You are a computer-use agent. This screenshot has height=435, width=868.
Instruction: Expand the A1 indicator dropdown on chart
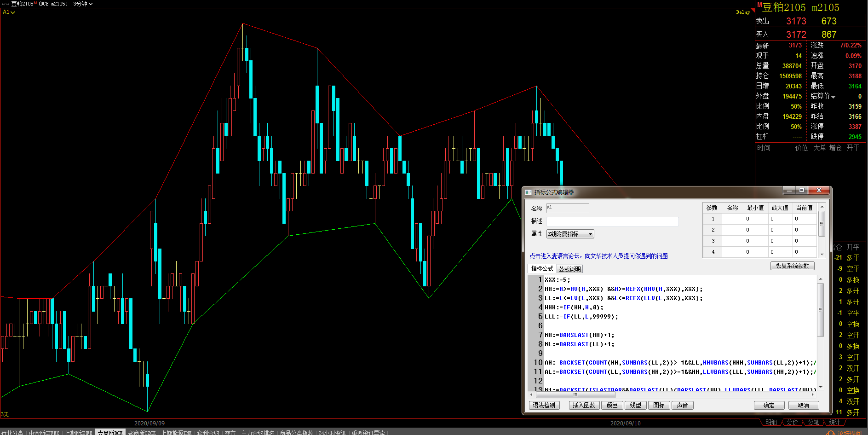pyautogui.click(x=9, y=12)
